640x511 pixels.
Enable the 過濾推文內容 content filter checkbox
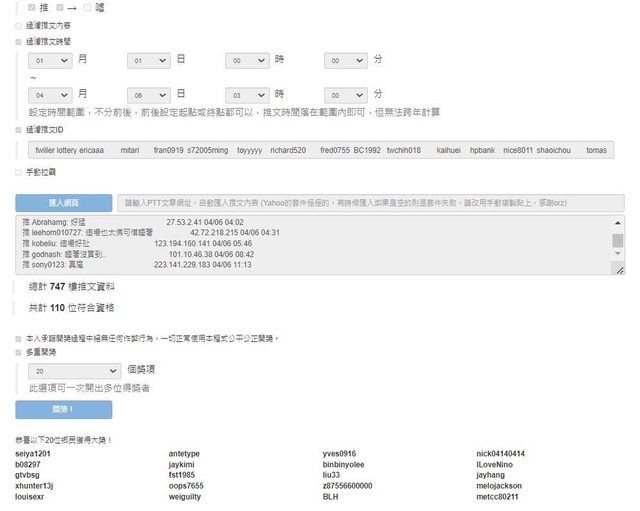click(19, 25)
